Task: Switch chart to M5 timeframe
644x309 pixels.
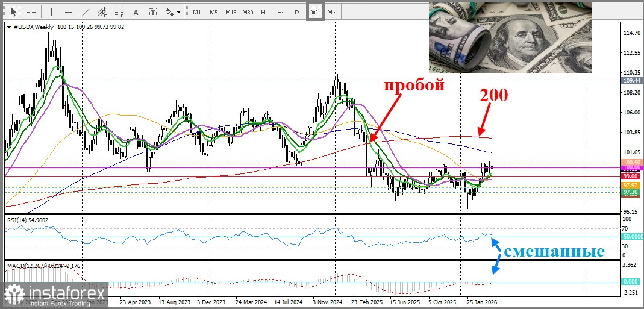Action: pyautogui.click(x=214, y=12)
